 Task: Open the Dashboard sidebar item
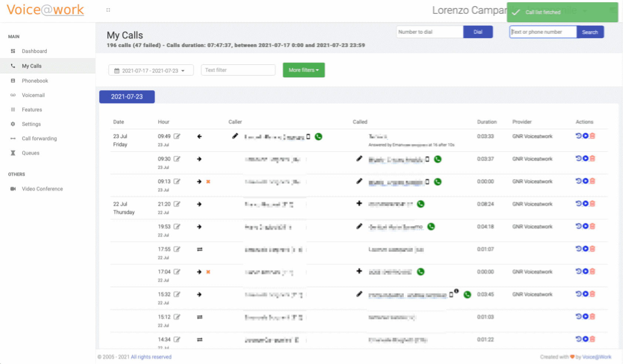[34, 51]
